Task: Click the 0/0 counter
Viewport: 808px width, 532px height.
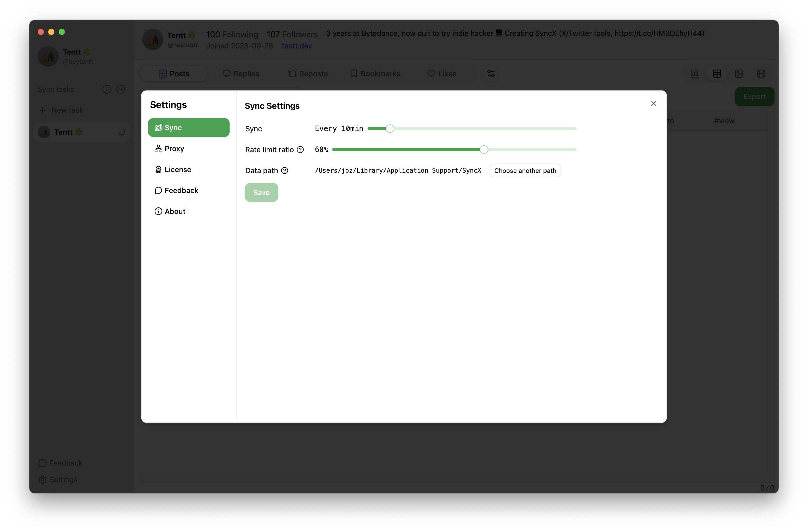Action: coord(767,488)
